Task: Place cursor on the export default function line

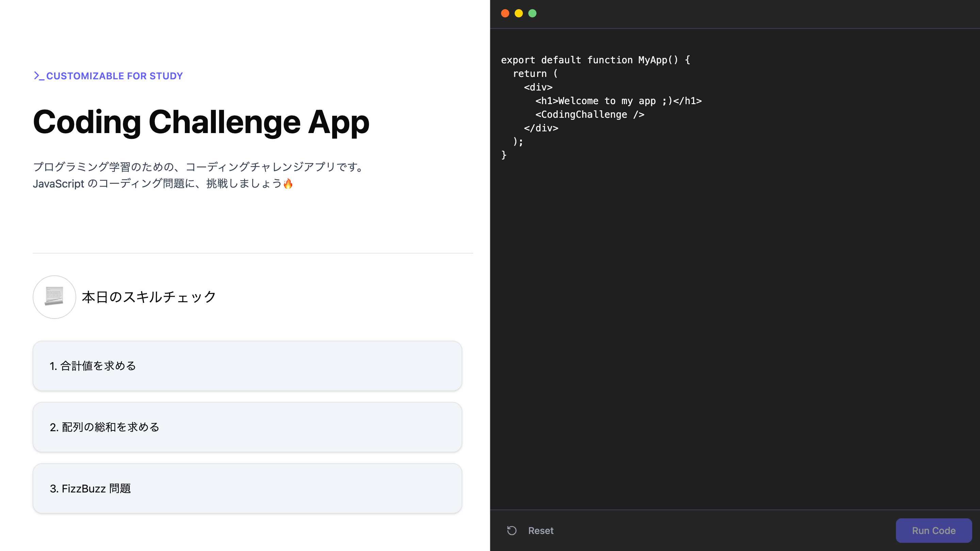Action: coord(595,60)
